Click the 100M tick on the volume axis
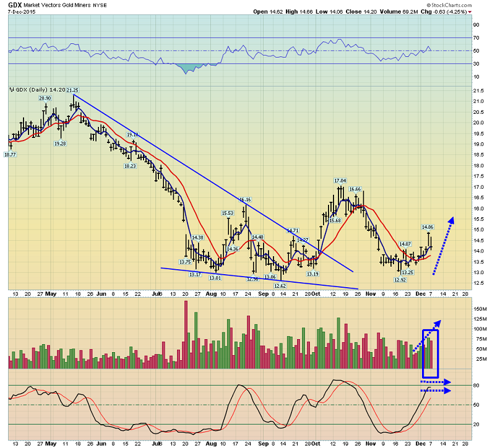495x448 pixels. tap(480, 329)
